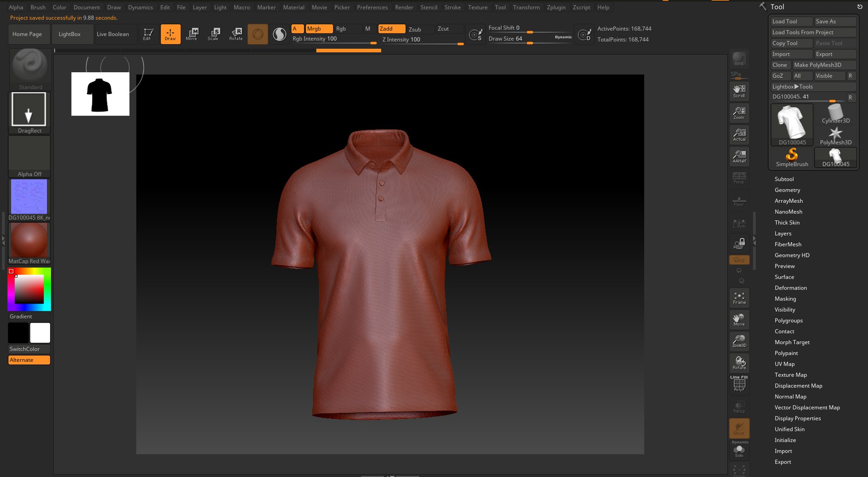
Task: Open the MatCap Red Wax material picker
Action: pyautogui.click(x=29, y=243)
